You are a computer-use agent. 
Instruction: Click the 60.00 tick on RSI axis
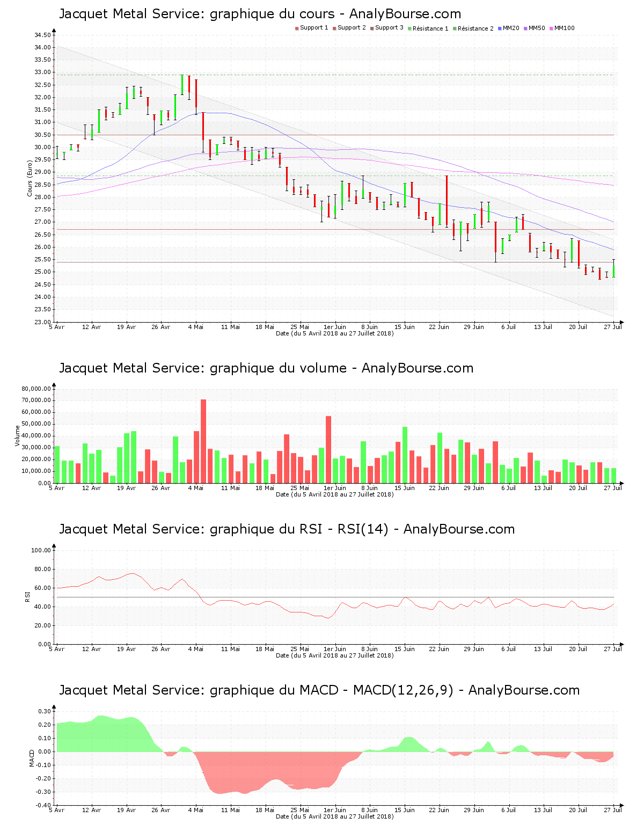pyautogui.click(x=42, y=588)
